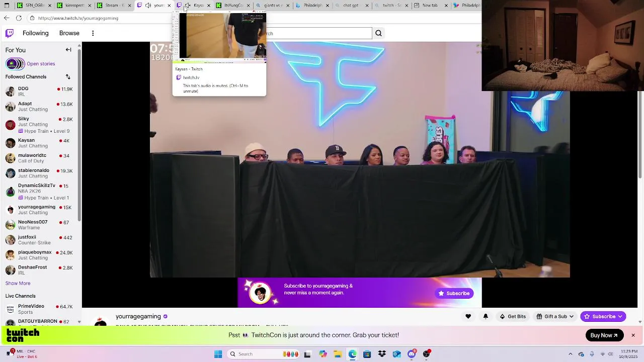Click the browser address bar URL
Screen dimensions: 644x362
point(78,18)
